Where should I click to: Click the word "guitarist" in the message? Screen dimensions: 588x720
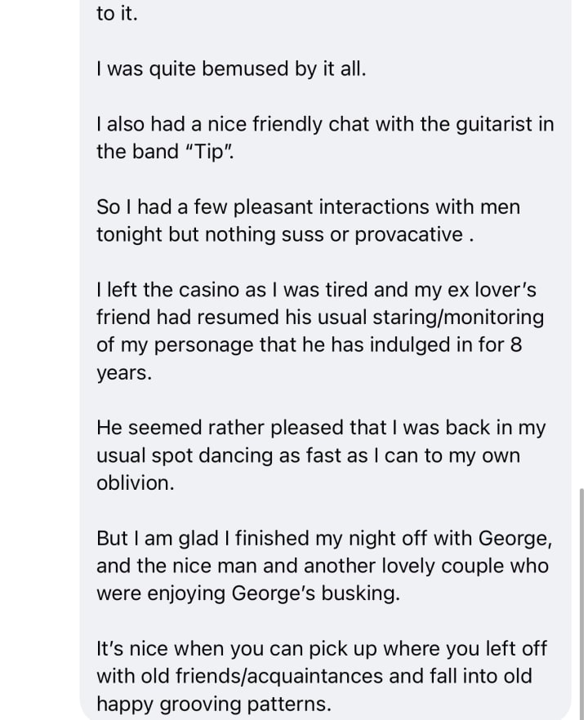[x=494, y=124]
